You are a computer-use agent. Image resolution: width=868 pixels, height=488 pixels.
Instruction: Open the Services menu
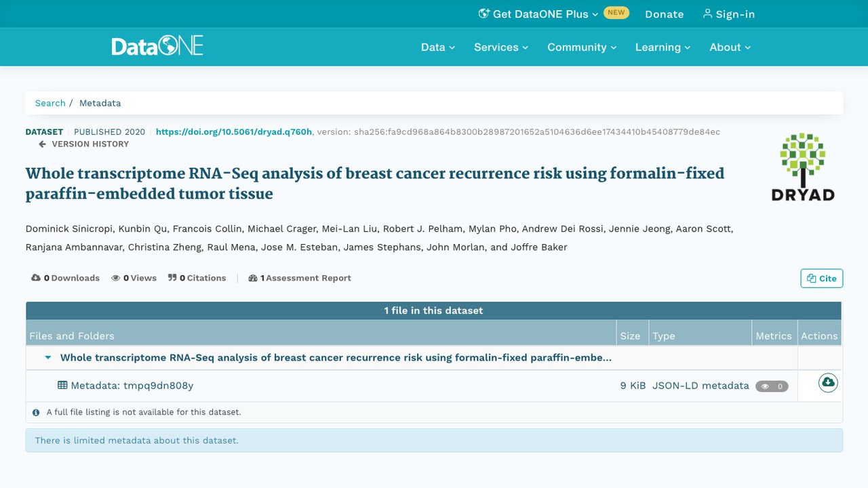[x=501, y=47]
